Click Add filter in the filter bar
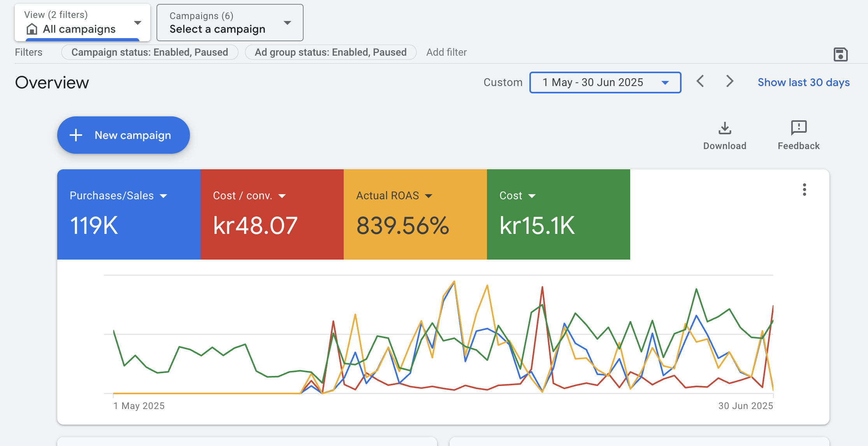The width and height of the screenshot is (868, 446). tap(446, 52)
